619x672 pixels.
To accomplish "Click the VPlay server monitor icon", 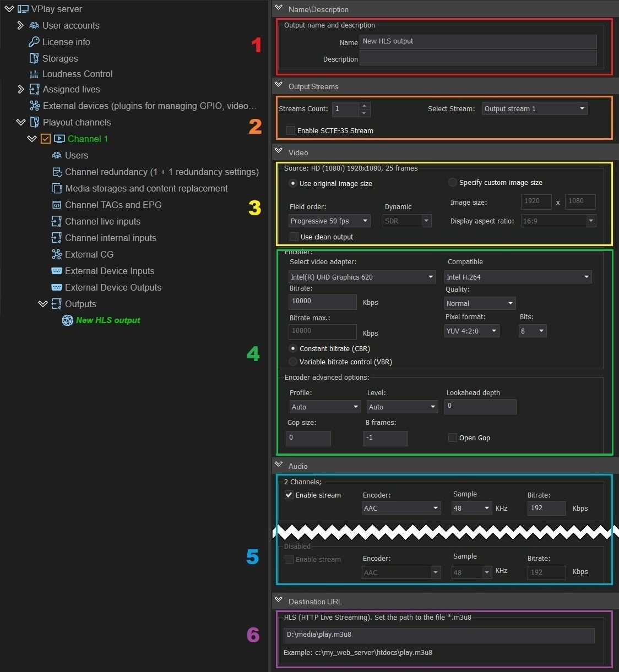I will [23, 9].
